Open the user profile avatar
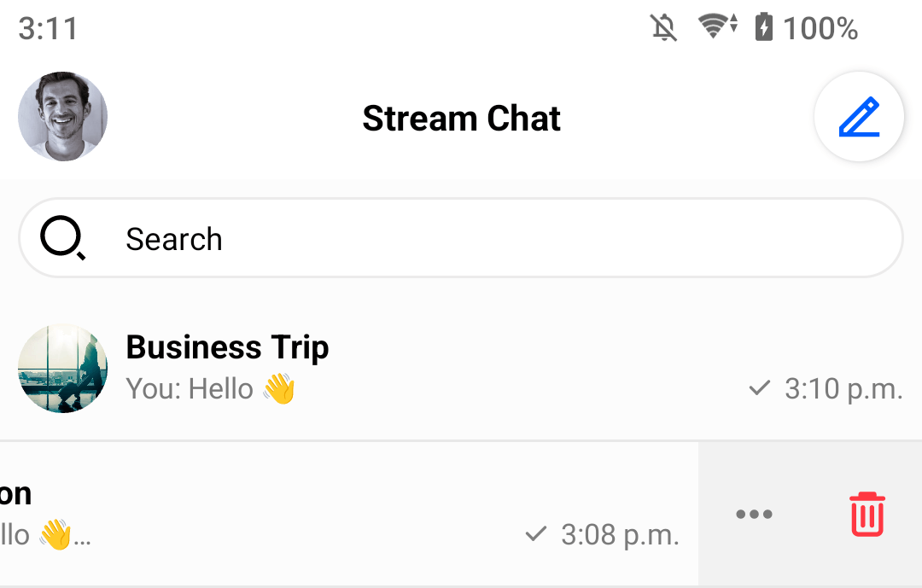Image resolution: width=922 pixels, height=588 pixels. pos(62,117)
